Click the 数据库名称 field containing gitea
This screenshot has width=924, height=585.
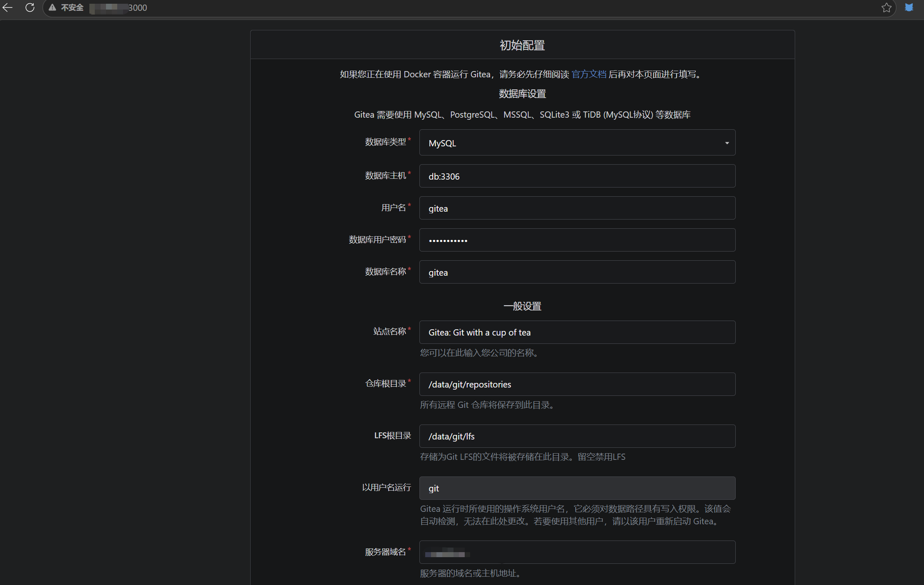point(577,272)
